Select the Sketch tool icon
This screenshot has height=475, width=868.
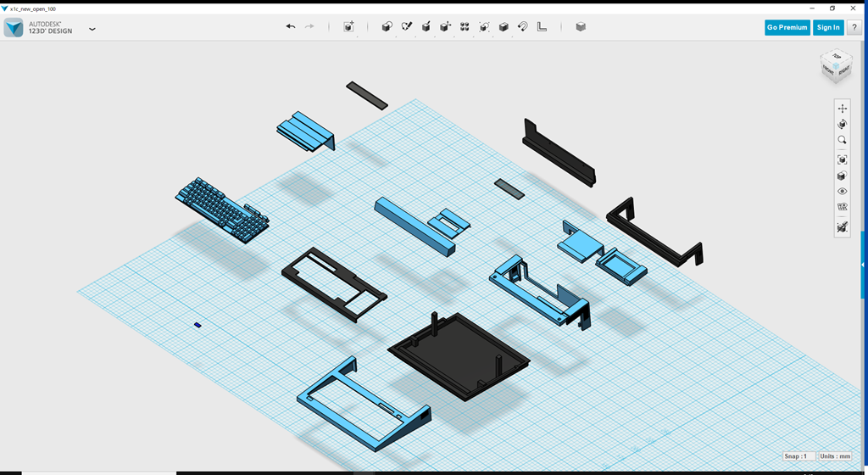(406, 27)
